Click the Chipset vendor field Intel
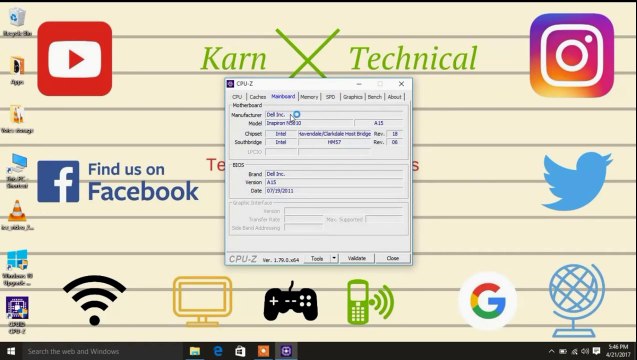The height and width of the screenshot is (360, 637). pyautogui.click(x=281, y=134)
